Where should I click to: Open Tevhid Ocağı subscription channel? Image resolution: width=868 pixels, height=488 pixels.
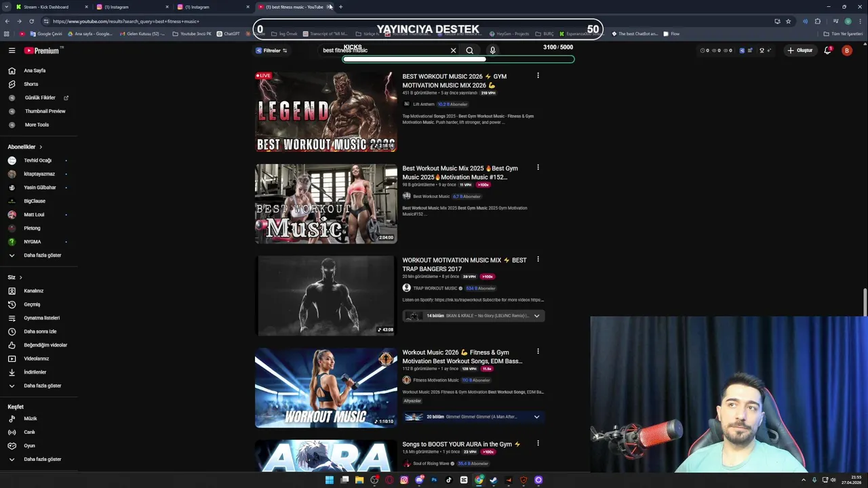[37, 161]
